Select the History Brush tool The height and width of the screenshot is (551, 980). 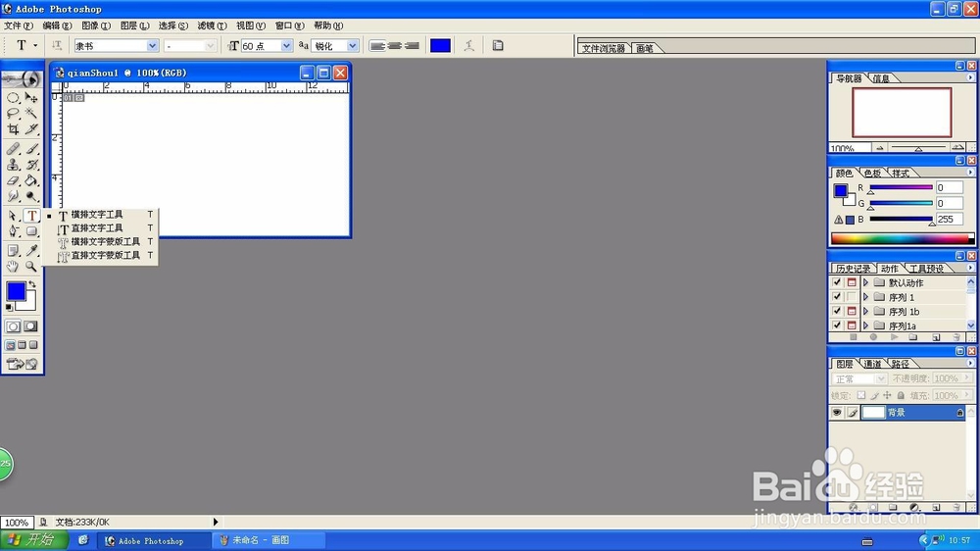[31, 165]
